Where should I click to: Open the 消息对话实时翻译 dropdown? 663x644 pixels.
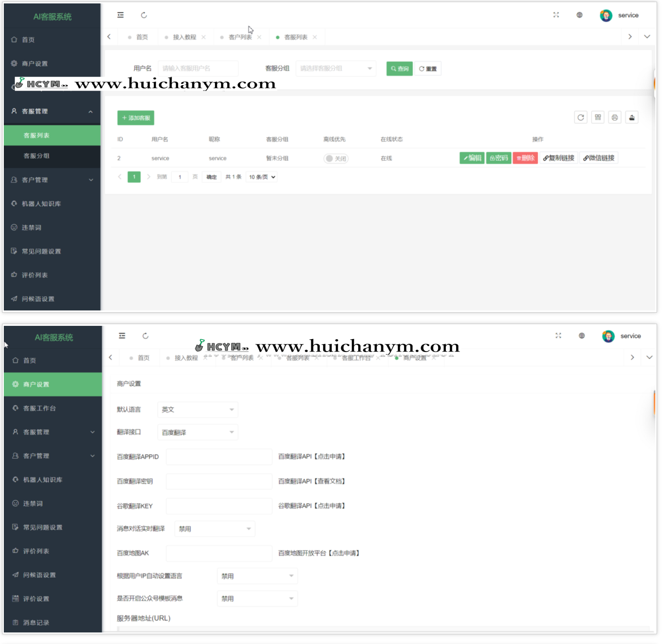click(215, 529)
